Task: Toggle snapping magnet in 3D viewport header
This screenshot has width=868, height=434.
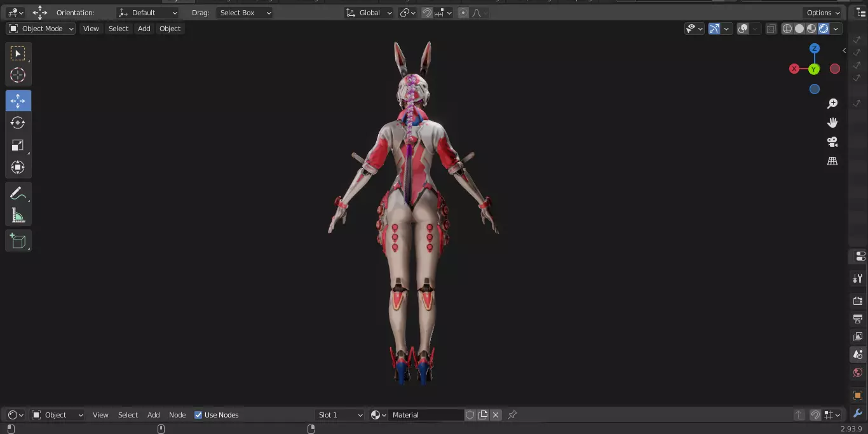Action: [427, 13]
